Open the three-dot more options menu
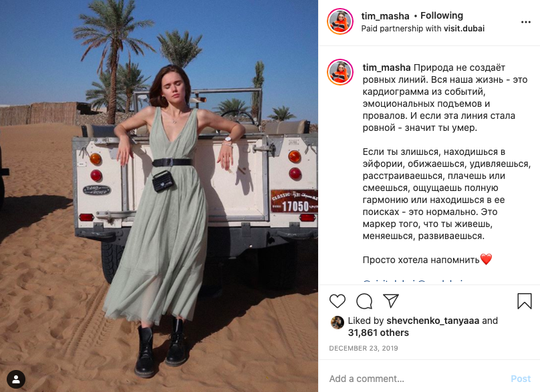This screenshot has height=392, width=540. pos(525,22)
